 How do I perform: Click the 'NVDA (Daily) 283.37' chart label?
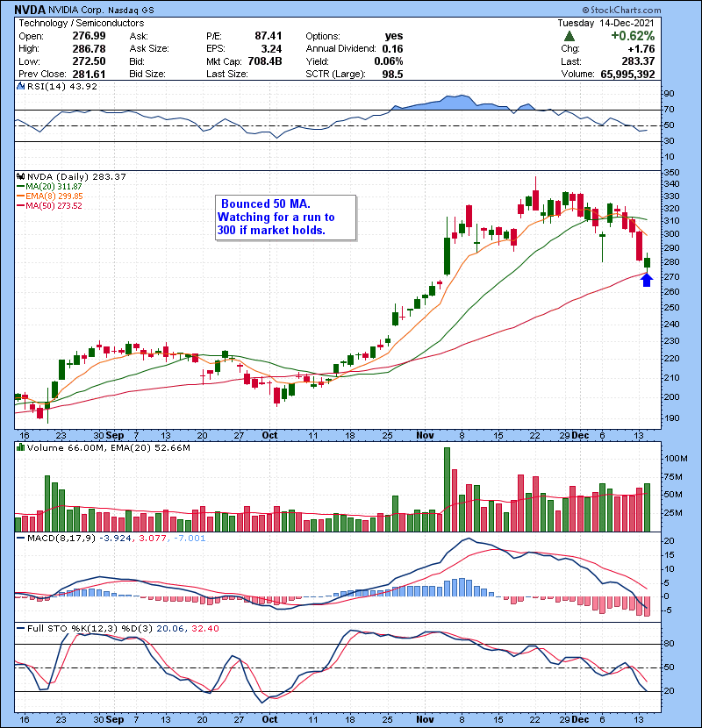click(76, 177)
